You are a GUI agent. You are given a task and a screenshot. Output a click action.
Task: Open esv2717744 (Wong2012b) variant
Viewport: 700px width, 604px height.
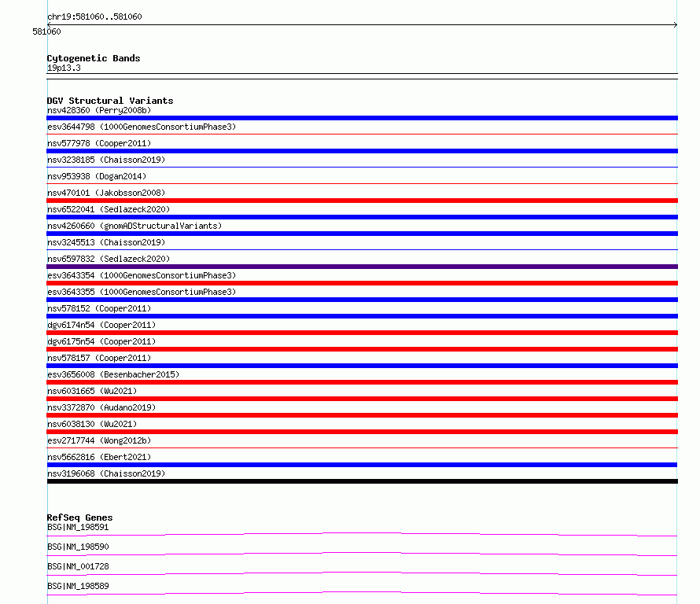coord(99,440)
